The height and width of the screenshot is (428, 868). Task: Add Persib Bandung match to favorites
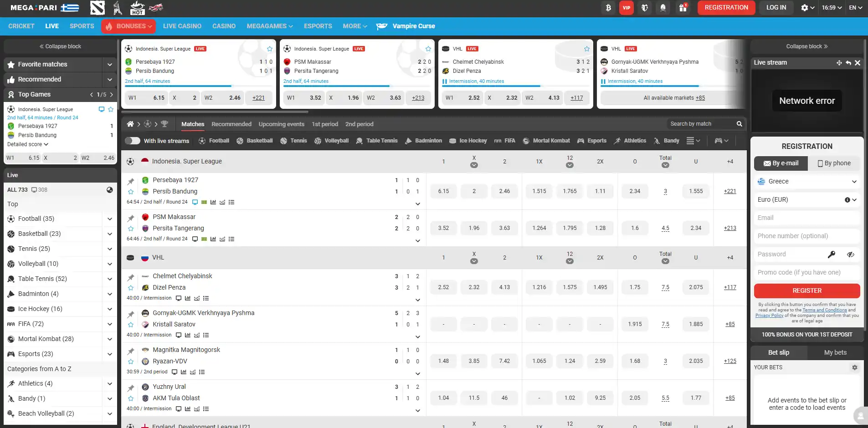pyautogui.click(x=131, y=192)
